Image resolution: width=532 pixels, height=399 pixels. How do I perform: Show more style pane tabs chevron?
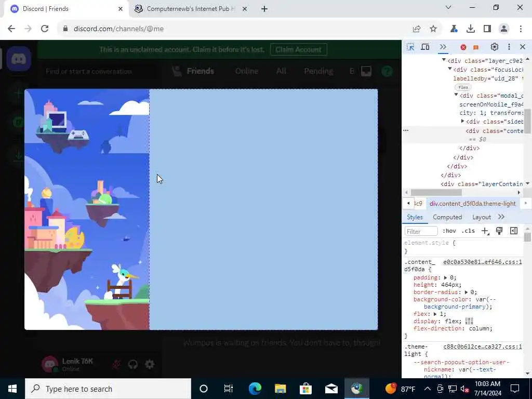click(501, 217)
